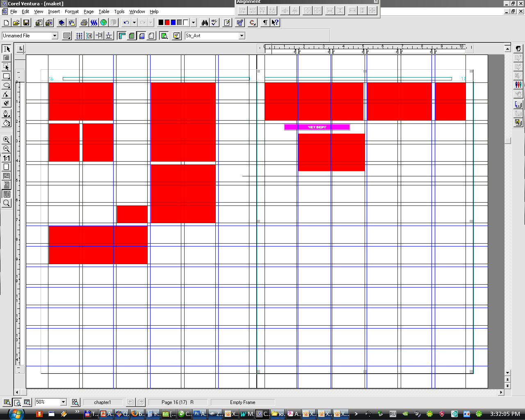Click the column settings icon beside Unnamed File
Viewport: 525px width, 420px height.
tap(67, 36)
